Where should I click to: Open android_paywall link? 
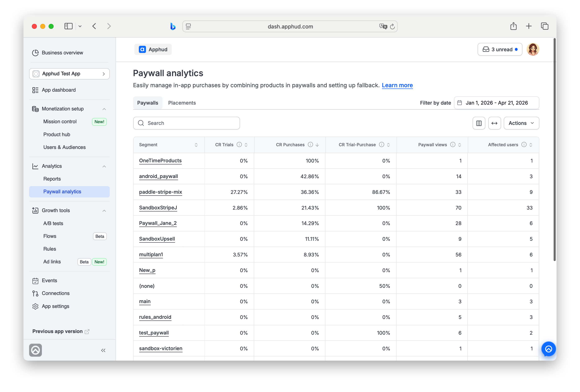(159, 176)
